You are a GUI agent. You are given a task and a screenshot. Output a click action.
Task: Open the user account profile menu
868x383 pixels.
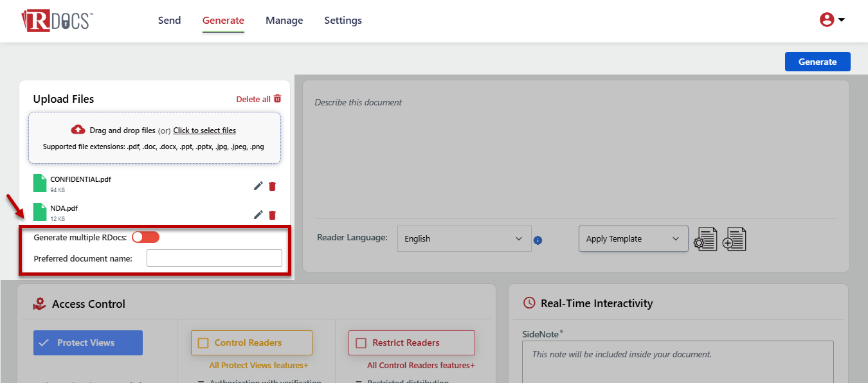(831, 20)
